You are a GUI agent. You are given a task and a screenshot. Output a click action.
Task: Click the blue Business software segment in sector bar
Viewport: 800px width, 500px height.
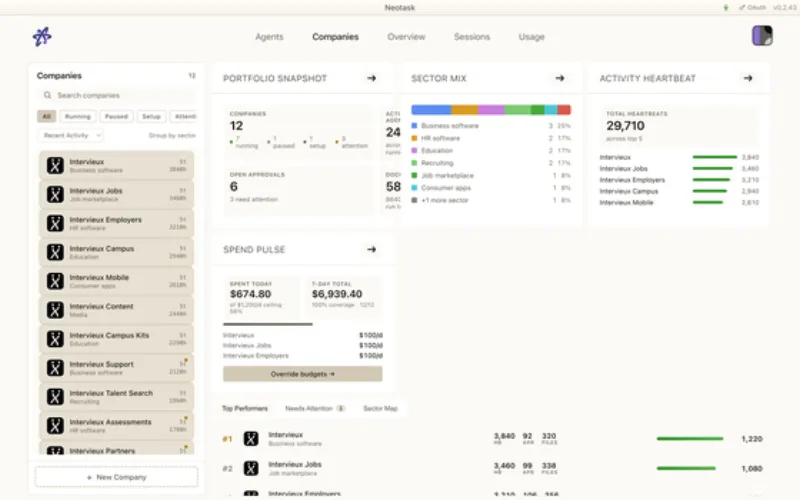[431, 110]
